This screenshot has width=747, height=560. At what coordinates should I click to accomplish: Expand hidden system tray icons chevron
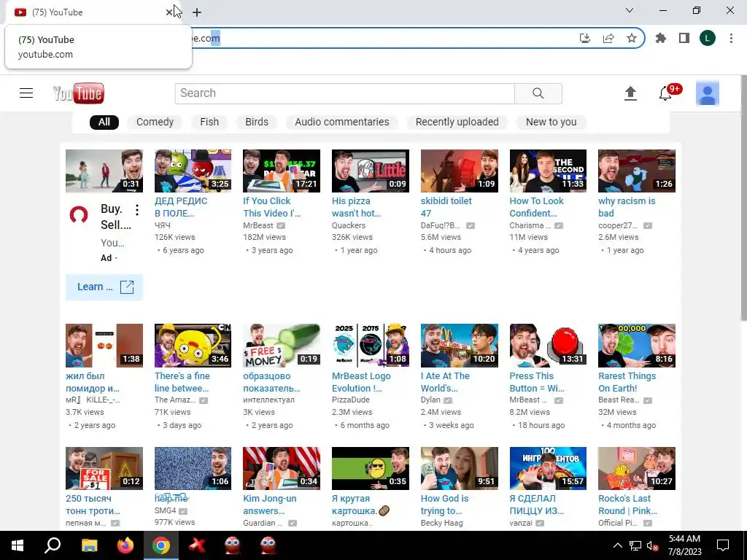617,545
